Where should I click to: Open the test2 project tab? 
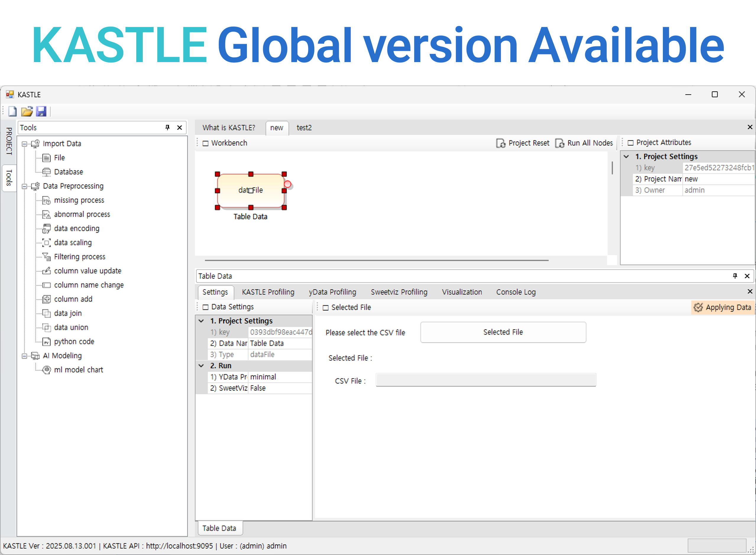304,128
